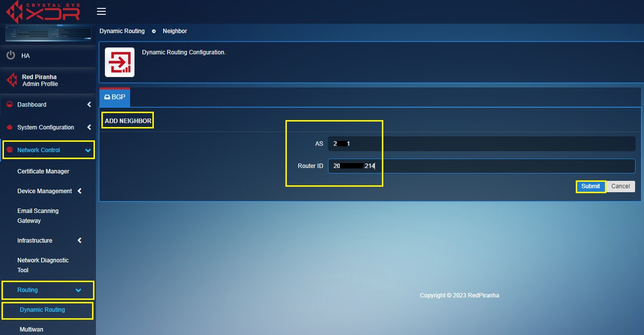Expand the Infrastructure chevron

coord(80,241)
